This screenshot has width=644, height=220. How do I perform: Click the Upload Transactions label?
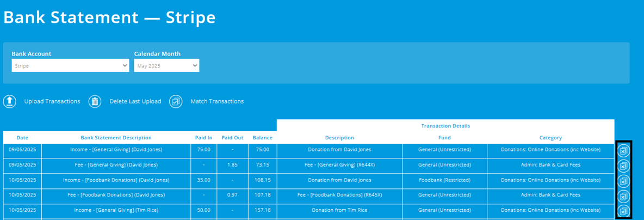52,101
